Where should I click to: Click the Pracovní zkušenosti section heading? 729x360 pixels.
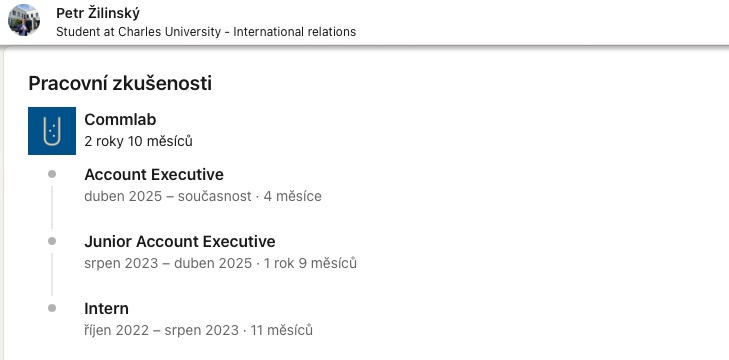click(x=120, y=83)
